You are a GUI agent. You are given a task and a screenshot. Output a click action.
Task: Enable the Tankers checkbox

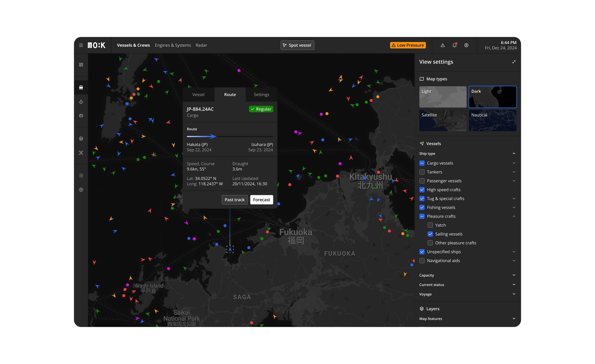(422, 172)
